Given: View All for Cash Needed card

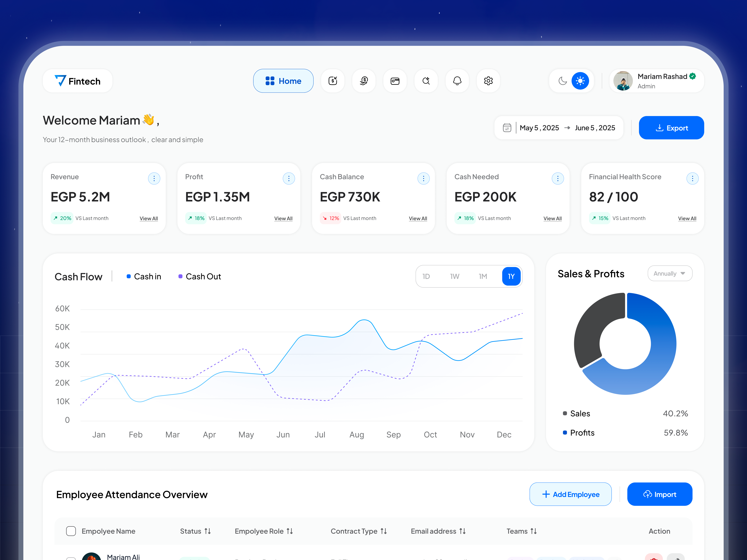Looking at the screenshot, I should pos(553,218).
